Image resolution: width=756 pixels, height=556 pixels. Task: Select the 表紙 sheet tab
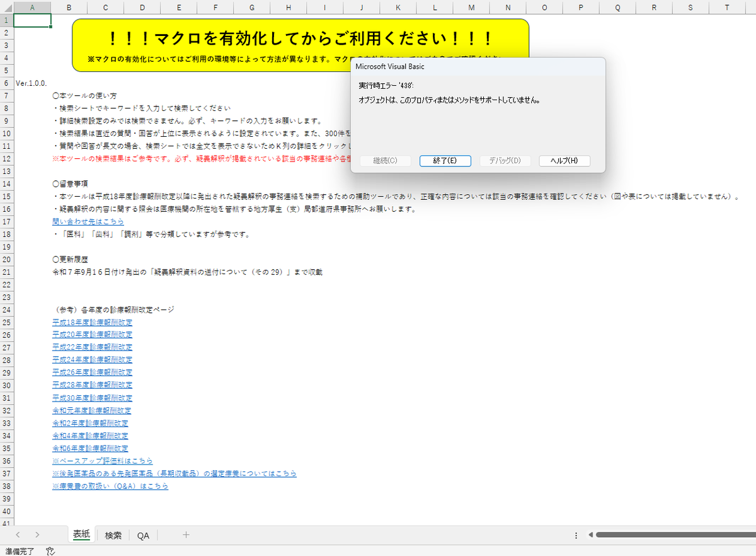tap(82, 535)
